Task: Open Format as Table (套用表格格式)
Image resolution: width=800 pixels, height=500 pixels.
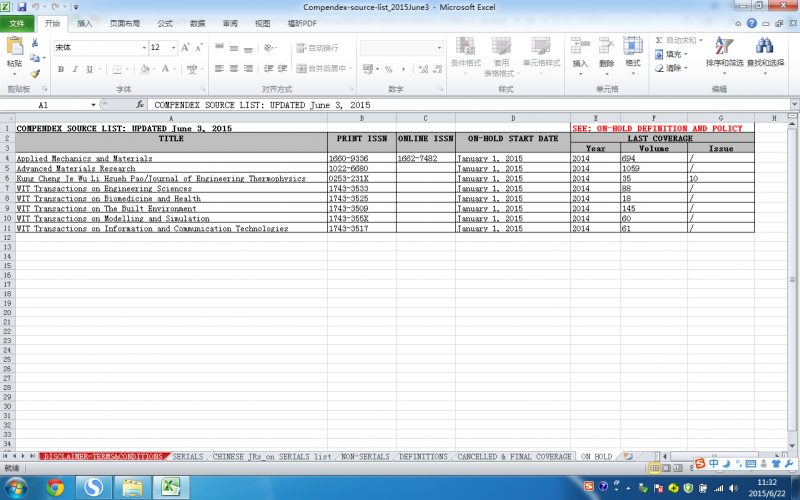Action: pyautogui.click(x=502, y=56)
